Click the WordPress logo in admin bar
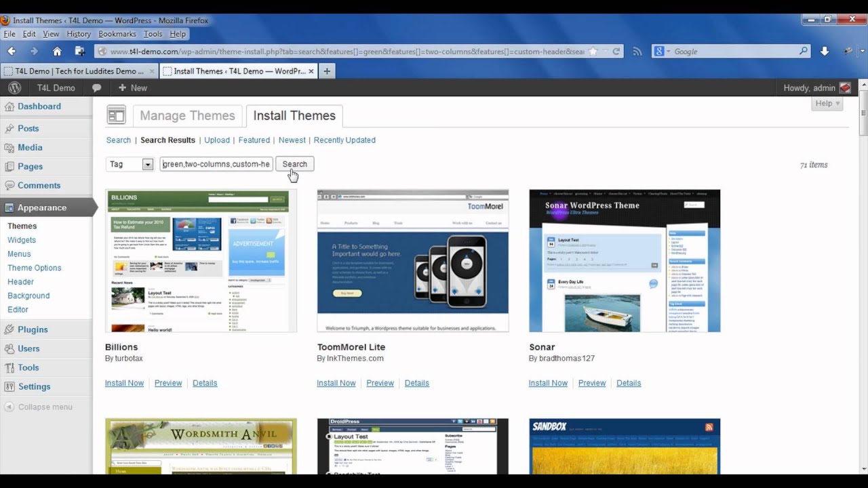The width and height of the screenshot is (868, 488). tap(14, 88)
